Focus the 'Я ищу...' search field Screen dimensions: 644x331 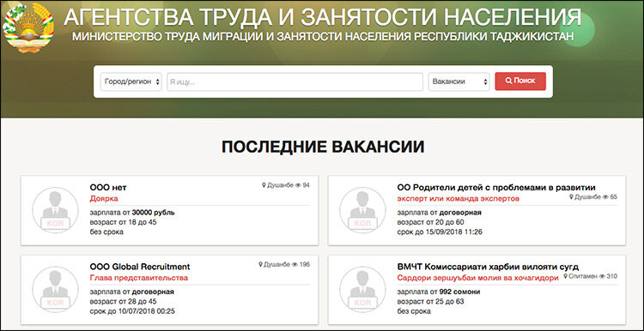tap(295, 81)
